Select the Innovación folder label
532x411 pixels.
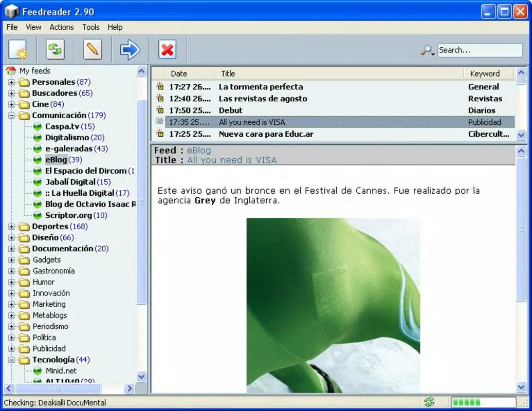51,293
